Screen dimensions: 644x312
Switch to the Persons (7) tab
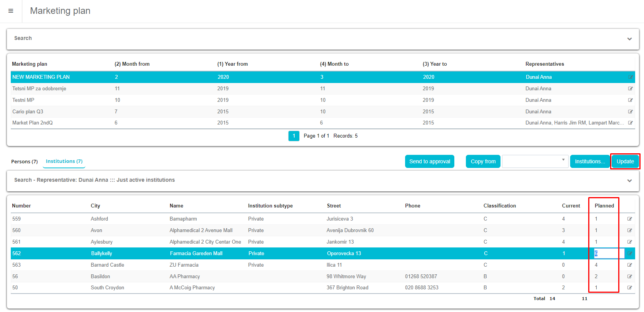point(24,162)
